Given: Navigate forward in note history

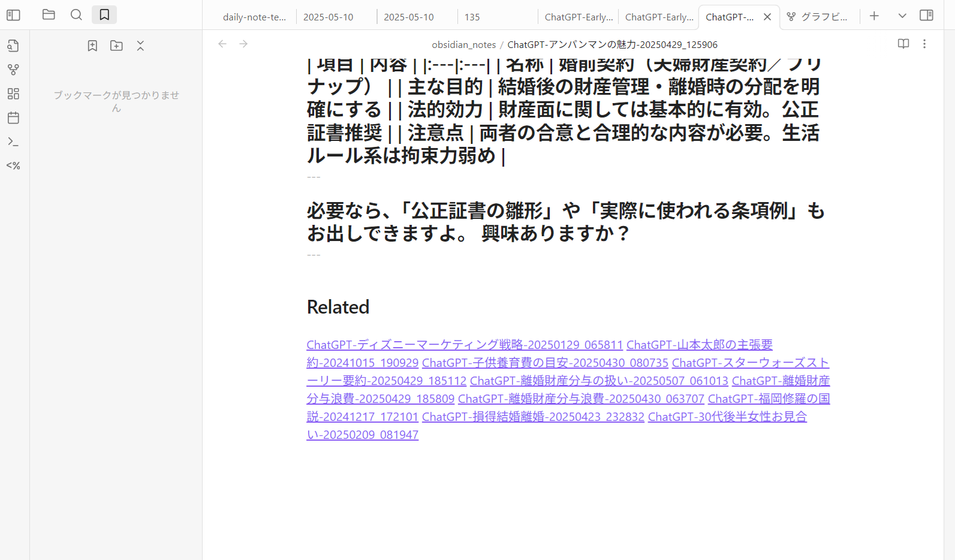Looking at the screenshot, I should tap(243, 44).
